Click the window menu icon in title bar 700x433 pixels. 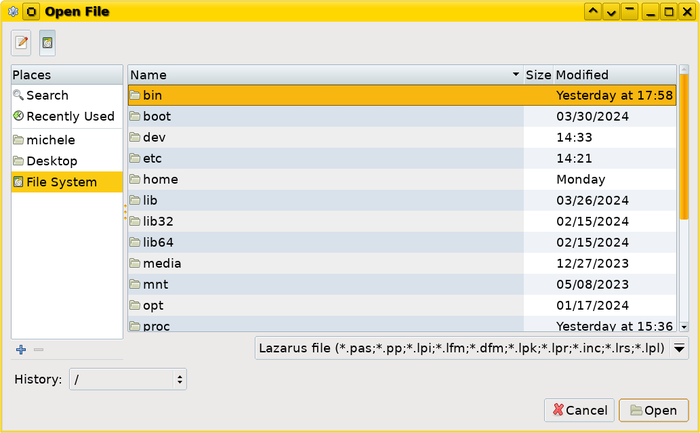12,12
